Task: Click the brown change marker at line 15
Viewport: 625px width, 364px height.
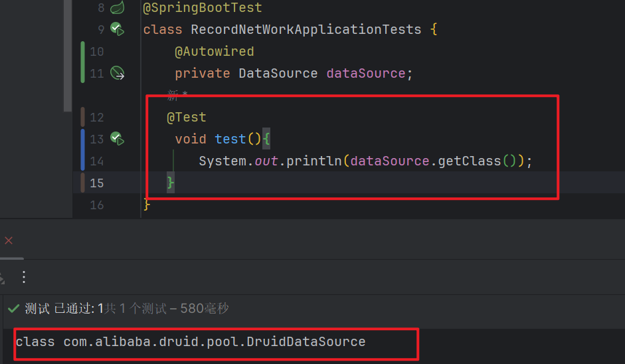Action: coord(82,183)
